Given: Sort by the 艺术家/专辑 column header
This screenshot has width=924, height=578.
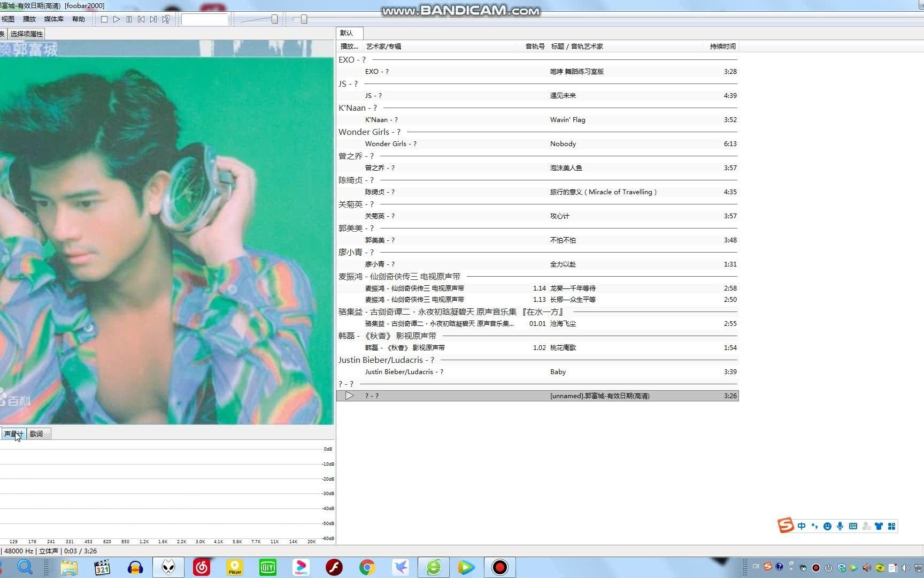Looking at the screenshot, I should pos(440,47).
